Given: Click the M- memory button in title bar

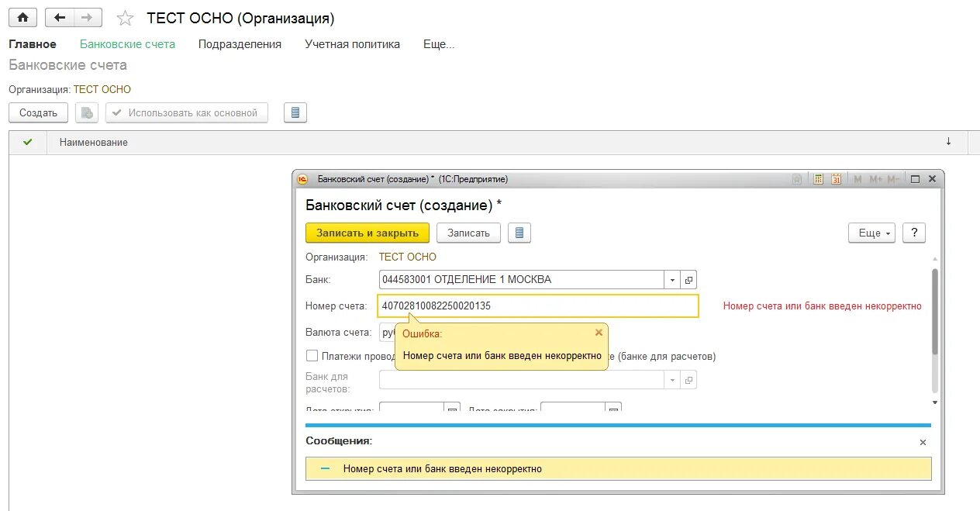Looking at the screenshot, I should [894, 179].
